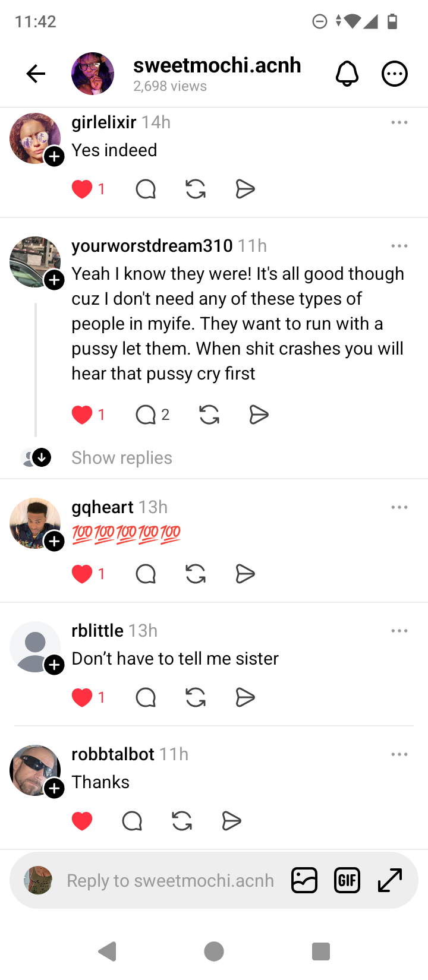Screen dimensions: 428x980
Task: Expand Show replies under yourworstdream310
Action: pos(122,458)
